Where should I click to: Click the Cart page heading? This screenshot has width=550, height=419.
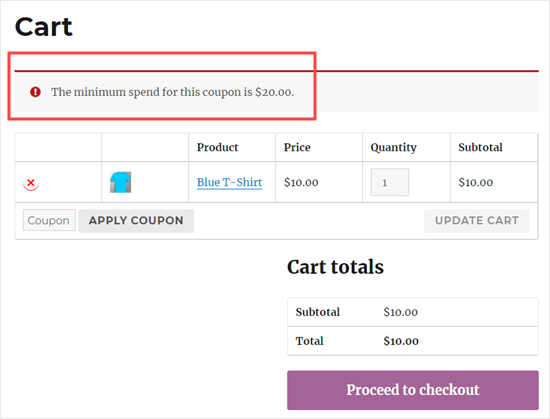pos(44,27)
